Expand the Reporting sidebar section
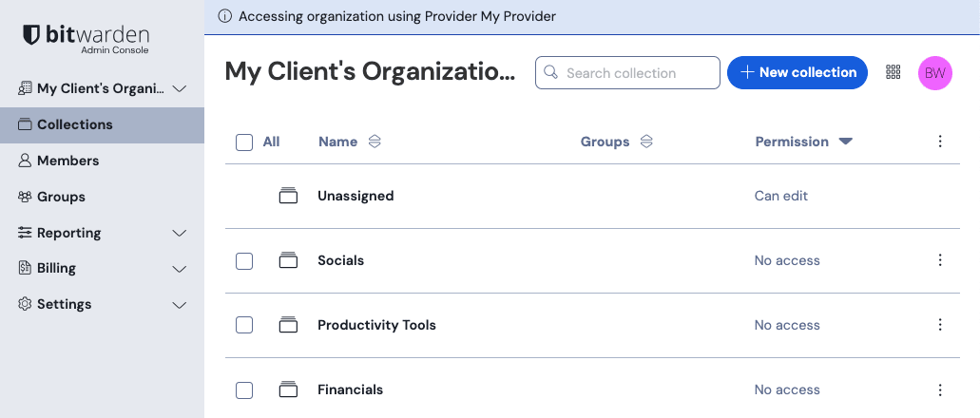 179,234
